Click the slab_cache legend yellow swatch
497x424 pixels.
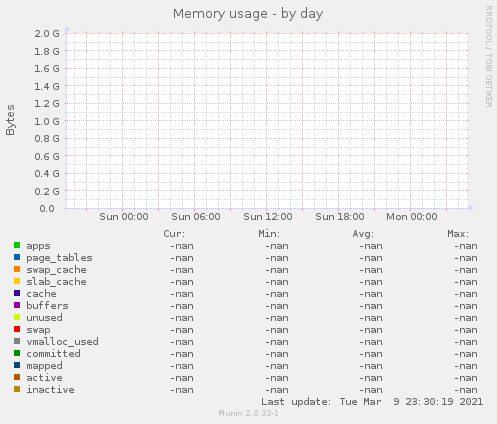tap(17, 281)
